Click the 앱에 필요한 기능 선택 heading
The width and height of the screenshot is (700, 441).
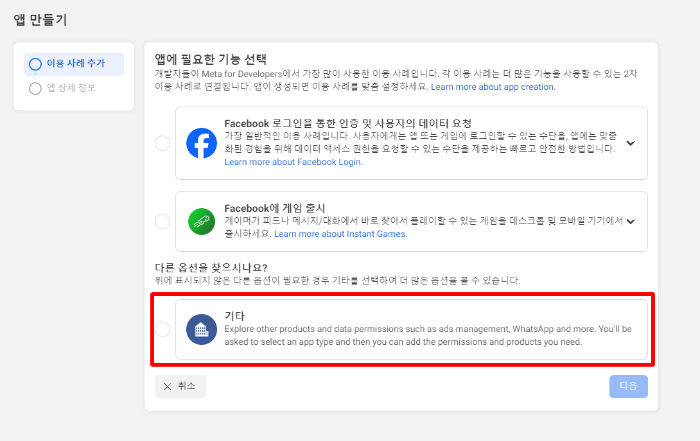(x=211, y=59)
